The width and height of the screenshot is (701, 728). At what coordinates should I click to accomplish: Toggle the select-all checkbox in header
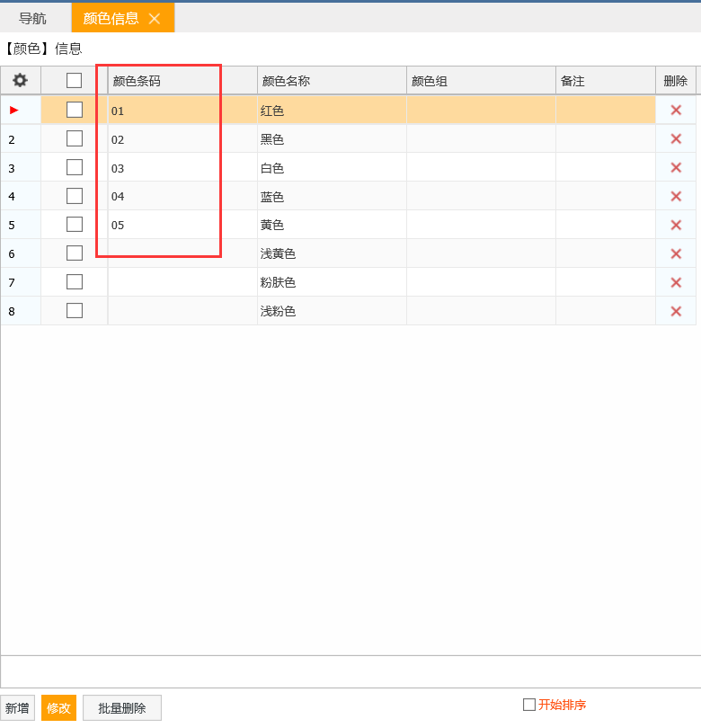point(75,81)
